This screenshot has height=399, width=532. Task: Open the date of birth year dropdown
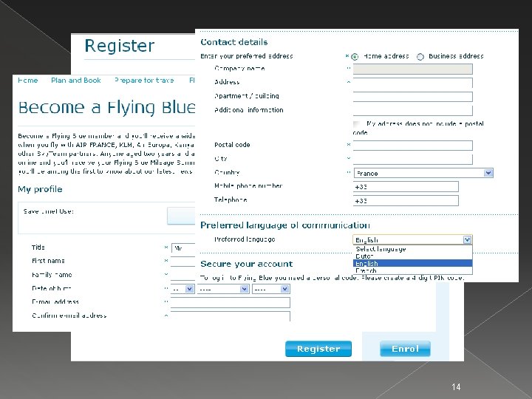click(x=270, y=289)
